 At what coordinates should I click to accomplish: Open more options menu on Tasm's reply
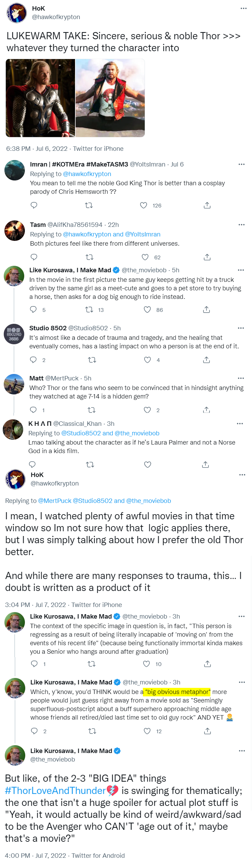(x=241, y=225)
